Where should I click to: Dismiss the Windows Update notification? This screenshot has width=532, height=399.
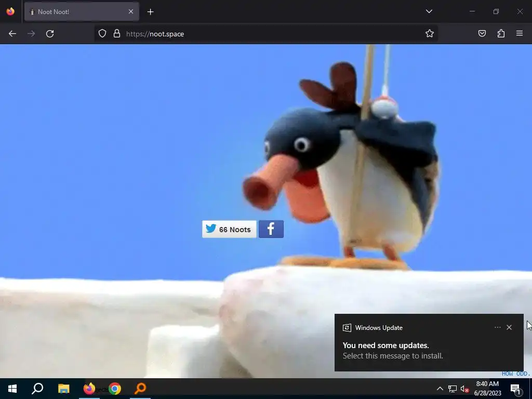(x=509, y=327)
